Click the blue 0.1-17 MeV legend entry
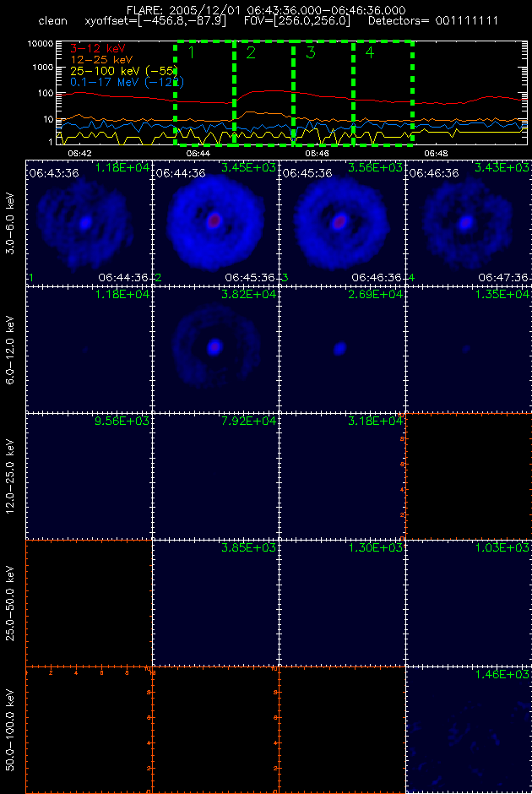The height and width of the screenshot is (794, 532). point(127,82)
